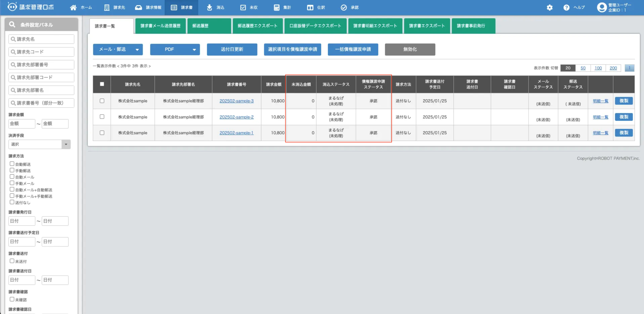Click the 請求書 list icon

(174, 7)
